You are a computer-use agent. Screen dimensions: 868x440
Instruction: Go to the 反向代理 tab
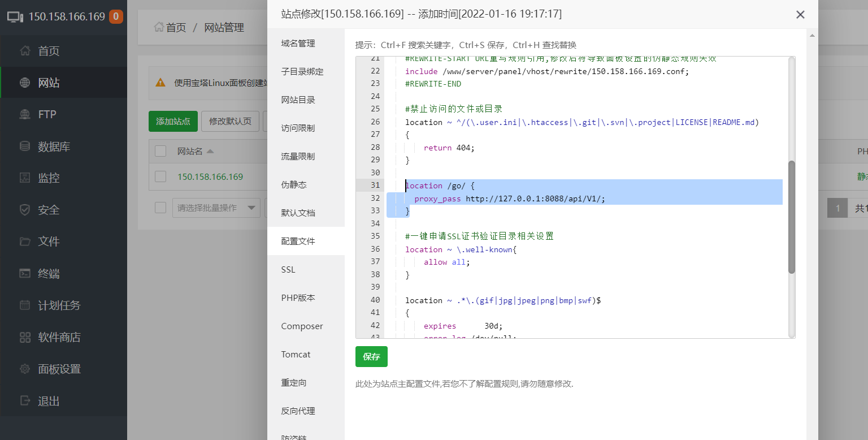point(306,411)
